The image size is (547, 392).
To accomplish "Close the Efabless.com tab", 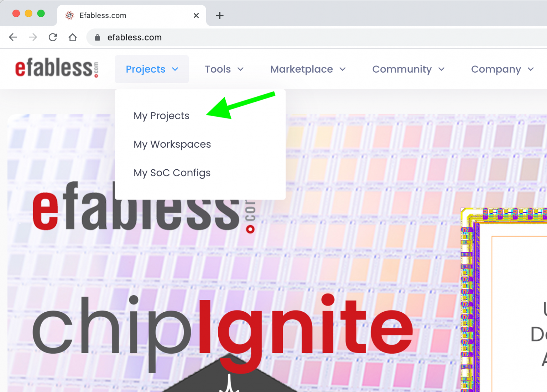I will (196, 16).
